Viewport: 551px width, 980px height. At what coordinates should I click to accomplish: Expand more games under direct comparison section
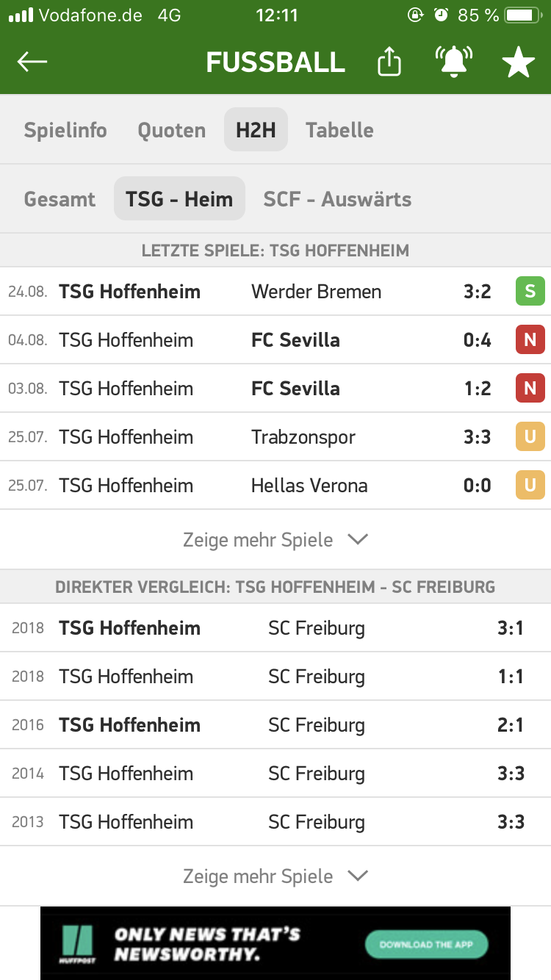275,876
